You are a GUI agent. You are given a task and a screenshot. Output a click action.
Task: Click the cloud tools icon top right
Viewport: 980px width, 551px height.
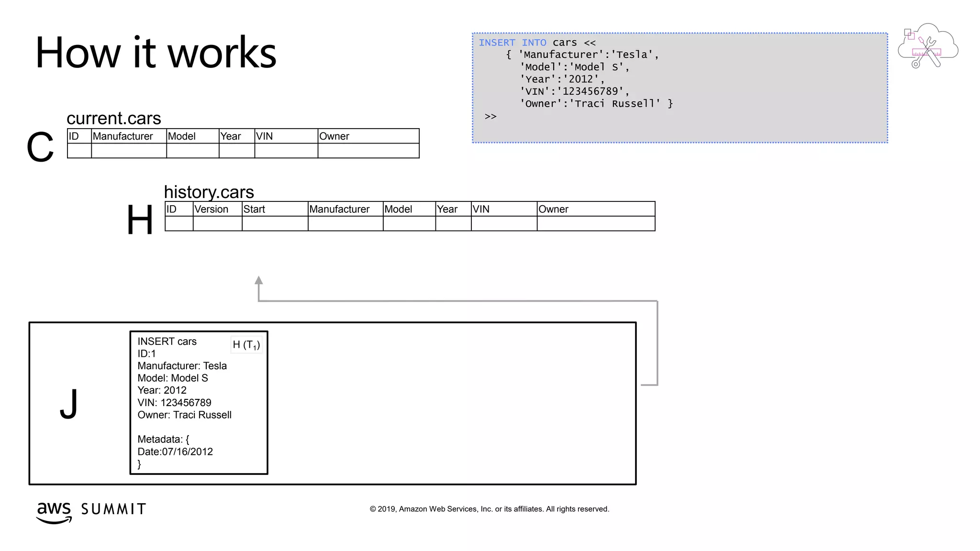[927, 47]
